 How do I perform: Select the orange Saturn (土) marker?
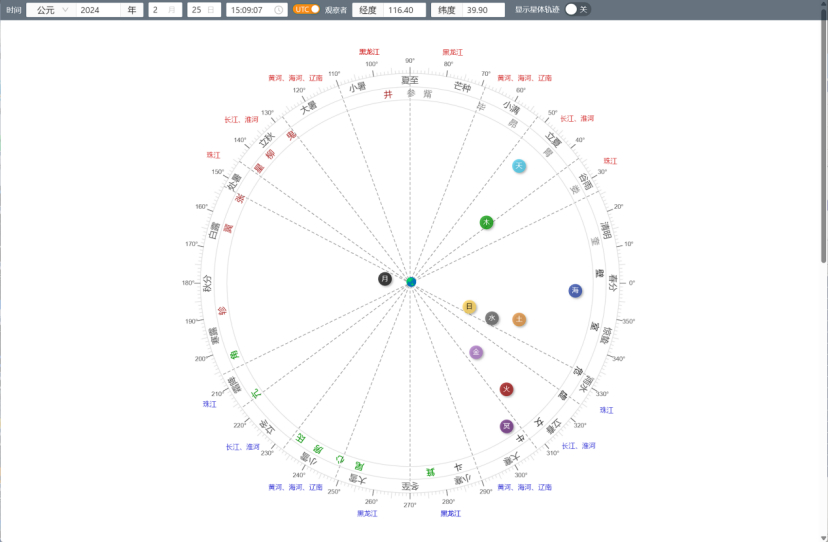pyautogui.click(x=519, y=320)
